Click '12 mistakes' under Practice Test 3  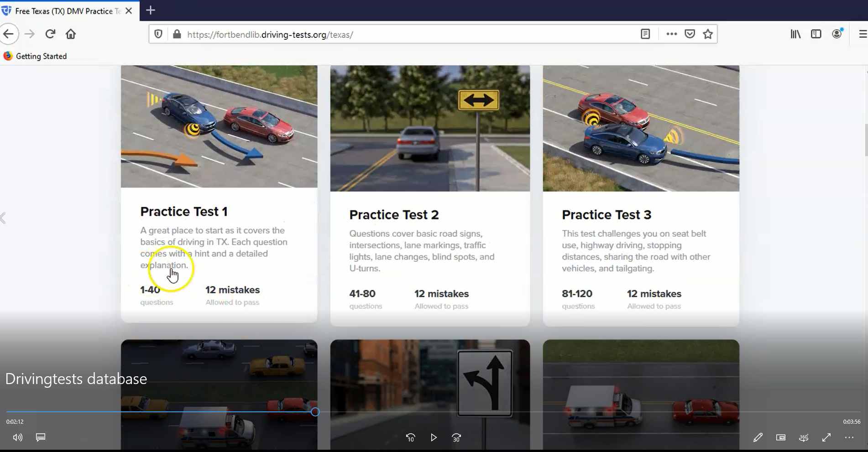point(654,294)
